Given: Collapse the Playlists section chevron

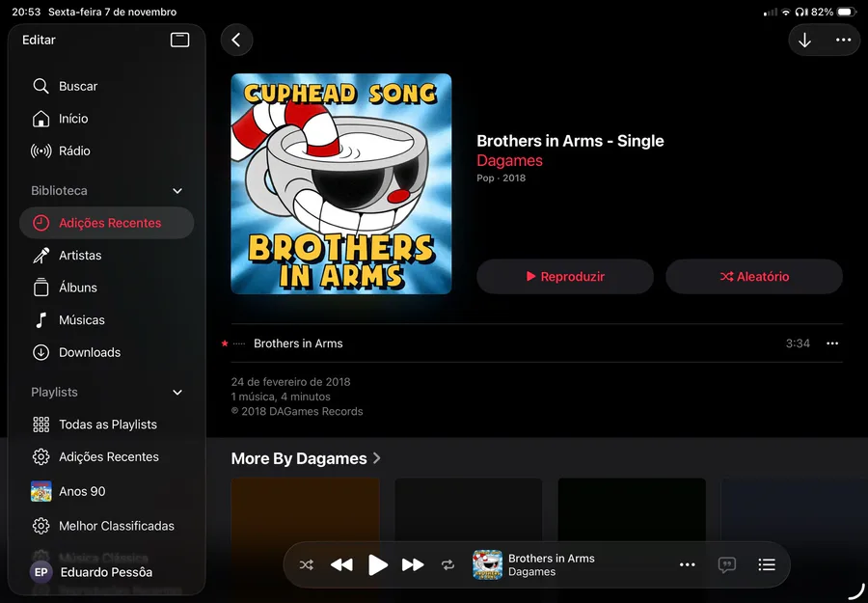Looking at the screenshot, I should click(177, 392).
